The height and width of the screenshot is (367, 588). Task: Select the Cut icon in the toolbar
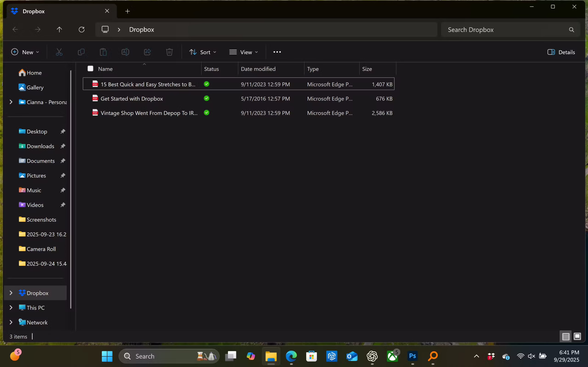(x=59, y=52)
